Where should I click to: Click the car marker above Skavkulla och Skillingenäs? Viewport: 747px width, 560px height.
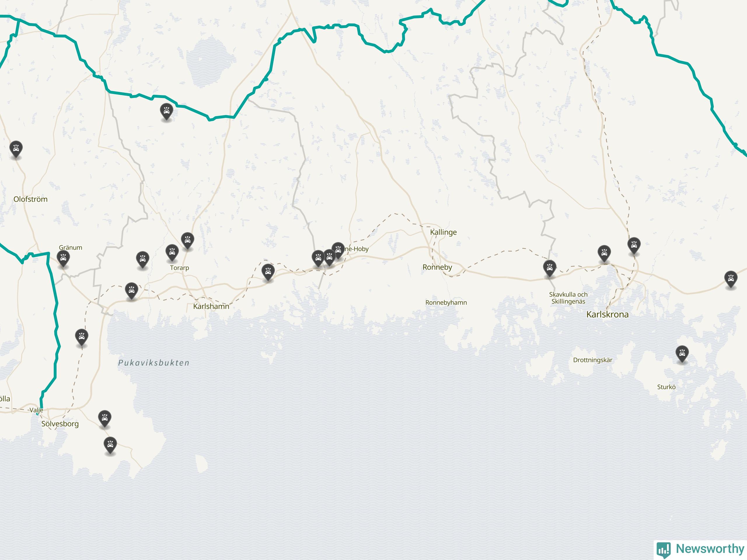point(550,268)
